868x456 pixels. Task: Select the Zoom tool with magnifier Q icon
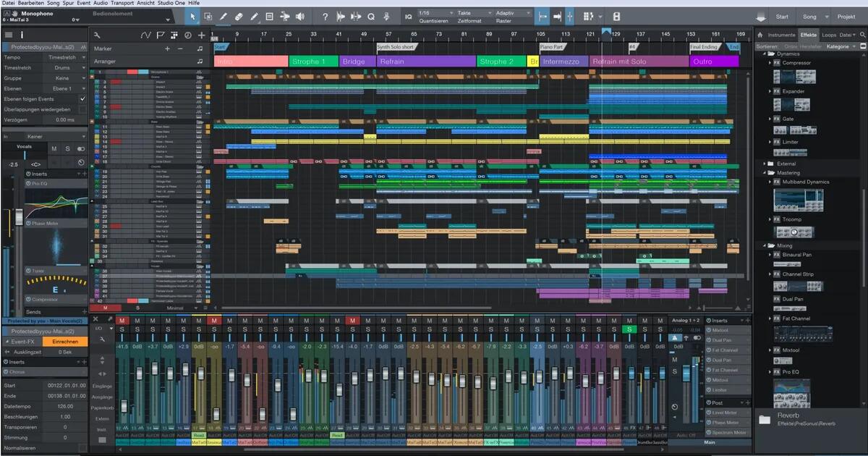(370, 17)
